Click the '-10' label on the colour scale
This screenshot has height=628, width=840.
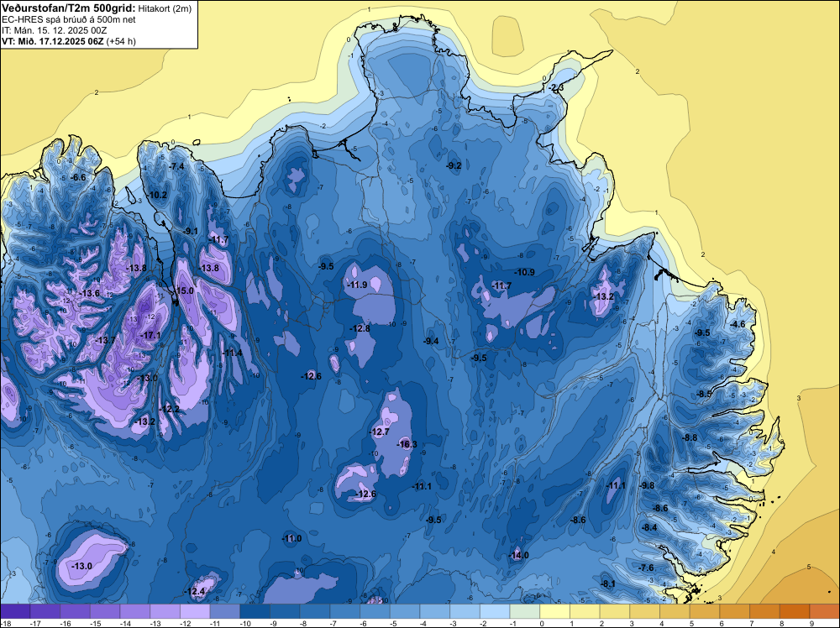(244, 623)
